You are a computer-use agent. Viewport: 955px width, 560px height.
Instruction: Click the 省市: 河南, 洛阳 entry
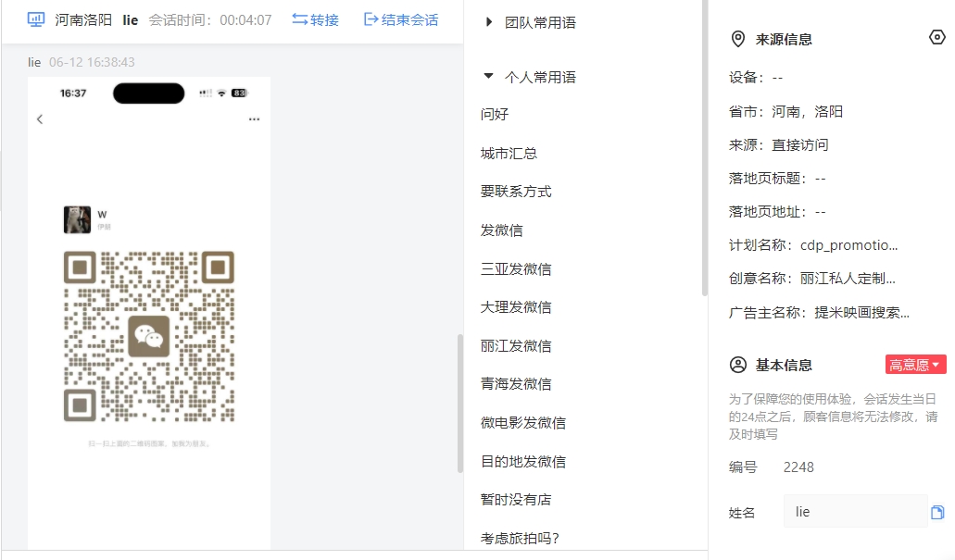pyautogui.click(x=785, y=111)
